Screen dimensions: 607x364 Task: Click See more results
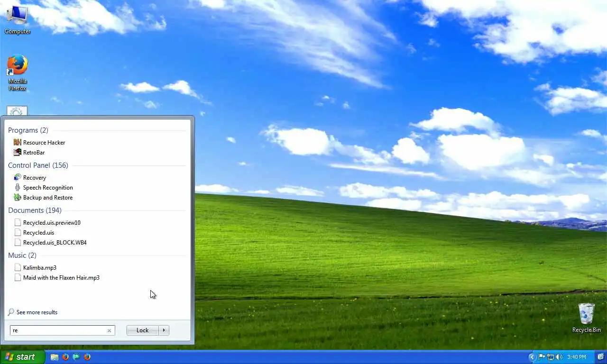[33, 312]
